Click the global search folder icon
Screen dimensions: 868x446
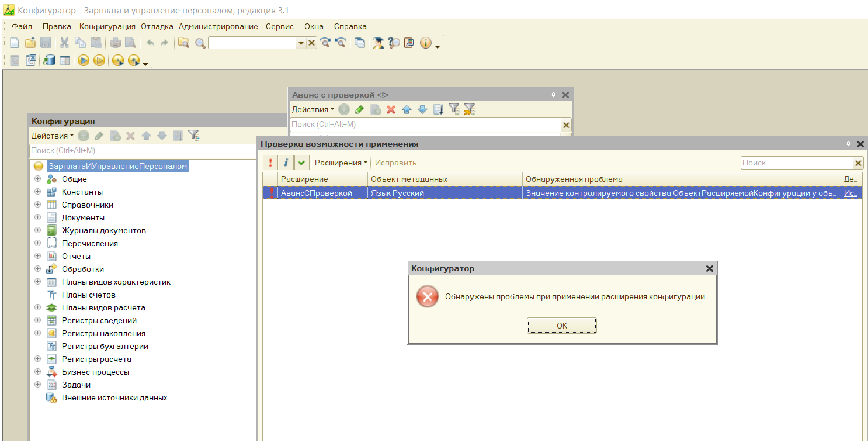coord(184,43)
